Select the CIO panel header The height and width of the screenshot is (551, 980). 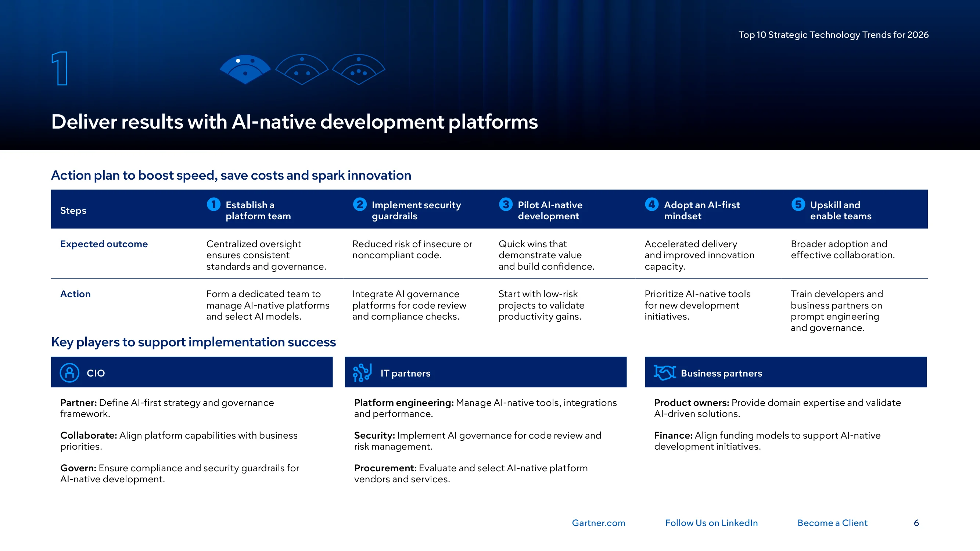click(192, 372)
